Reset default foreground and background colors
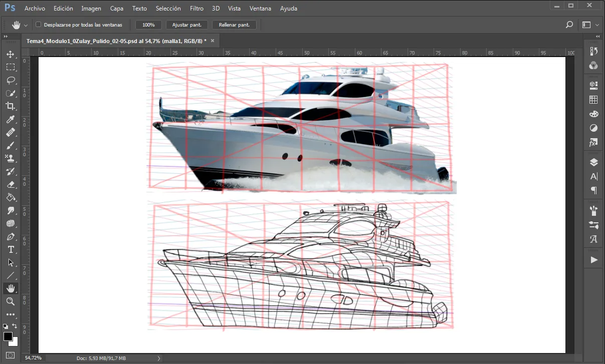This screenshot has height=364, width=605. point(6,326)
